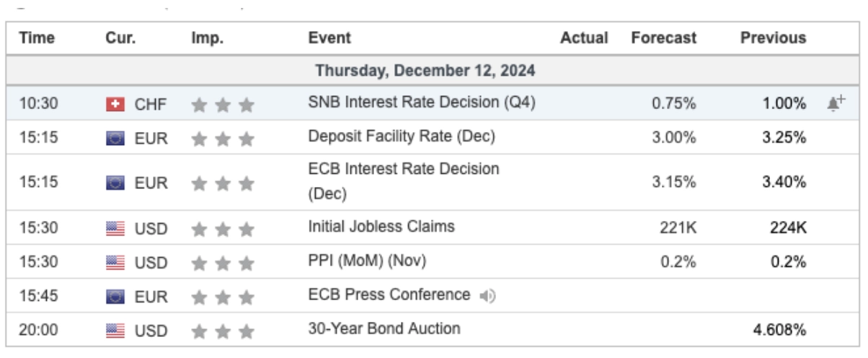Click the Imp. column header

208,38
